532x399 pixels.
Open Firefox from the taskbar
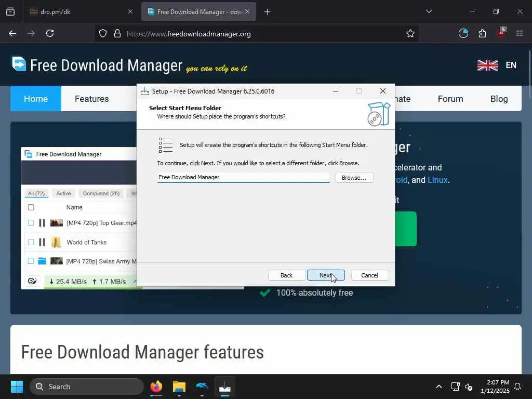[156, 387]
